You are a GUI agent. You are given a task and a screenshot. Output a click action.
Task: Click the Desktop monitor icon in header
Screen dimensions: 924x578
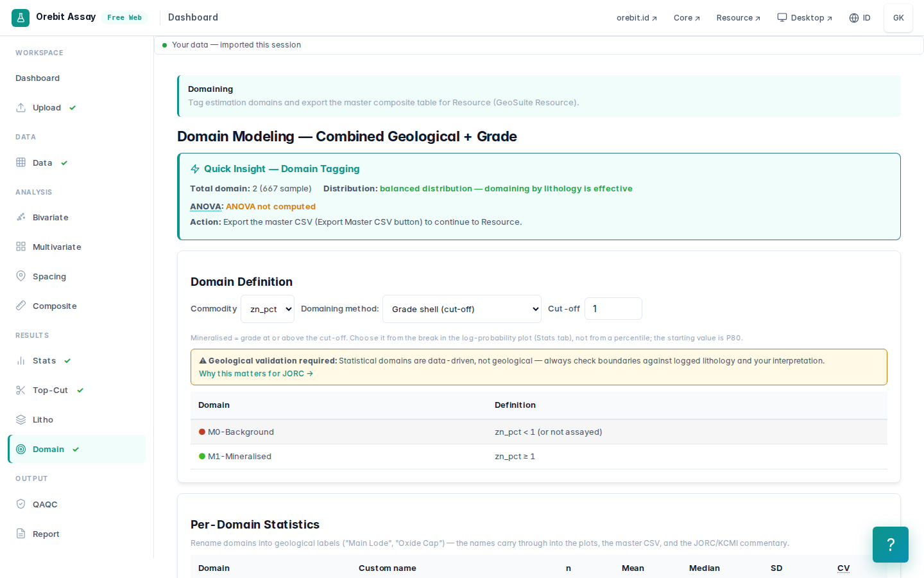click(x=782, y=17)
